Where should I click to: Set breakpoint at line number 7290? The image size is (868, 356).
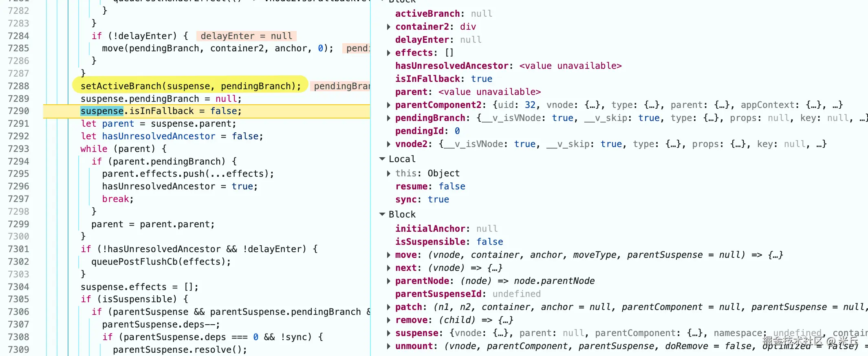click(19, 111)
